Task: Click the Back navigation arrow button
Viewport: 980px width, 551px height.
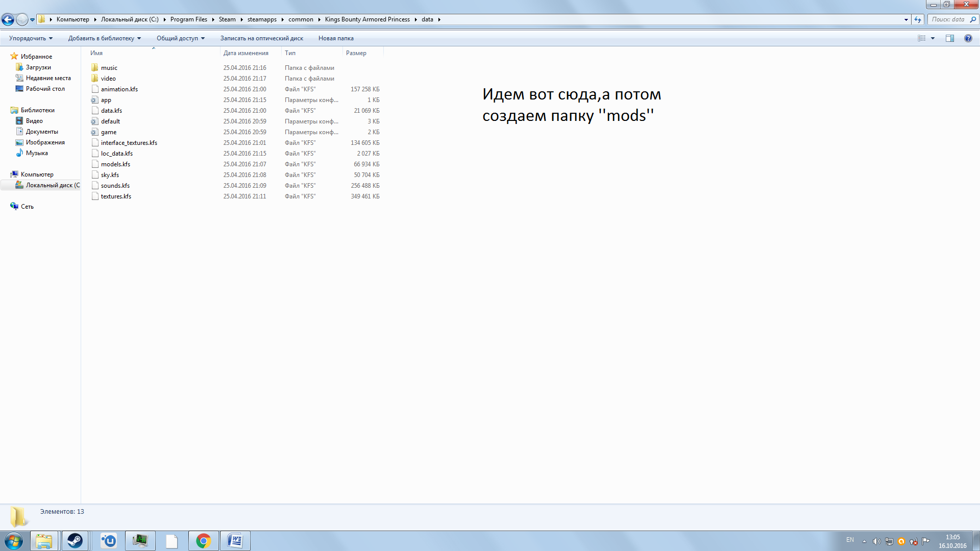Action: (8, 20)
